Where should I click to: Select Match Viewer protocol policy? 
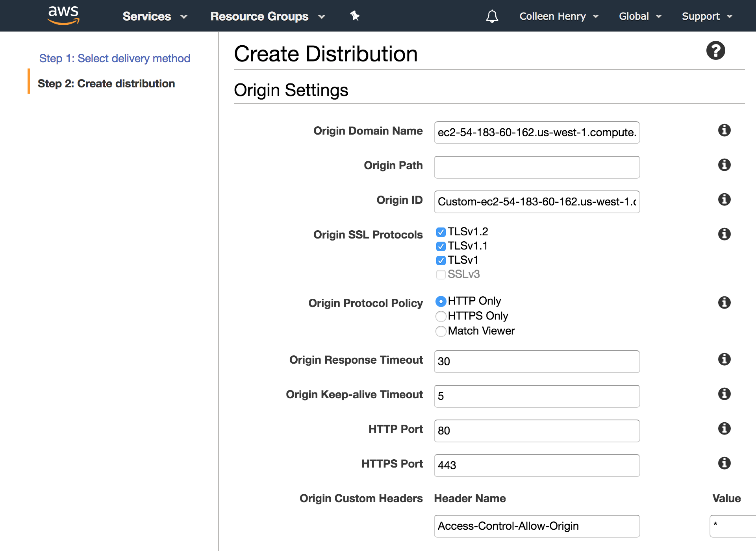[x=441, y=331]
